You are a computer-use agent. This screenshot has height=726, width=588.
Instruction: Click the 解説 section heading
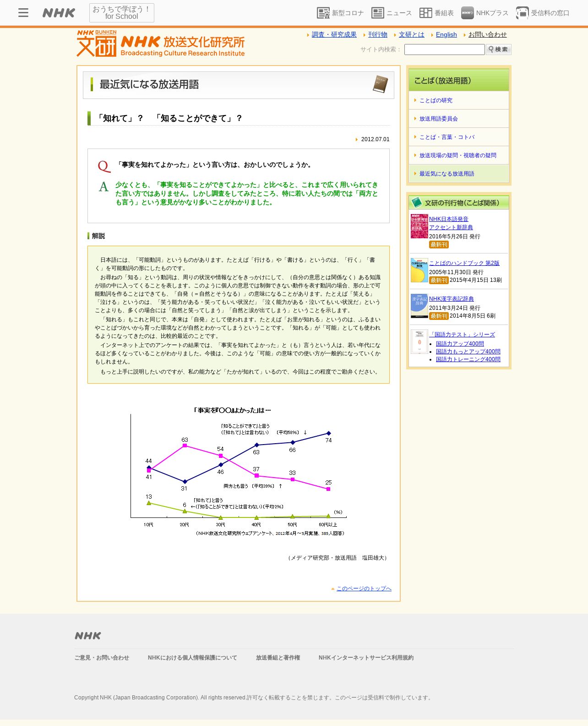click(98, 236)
